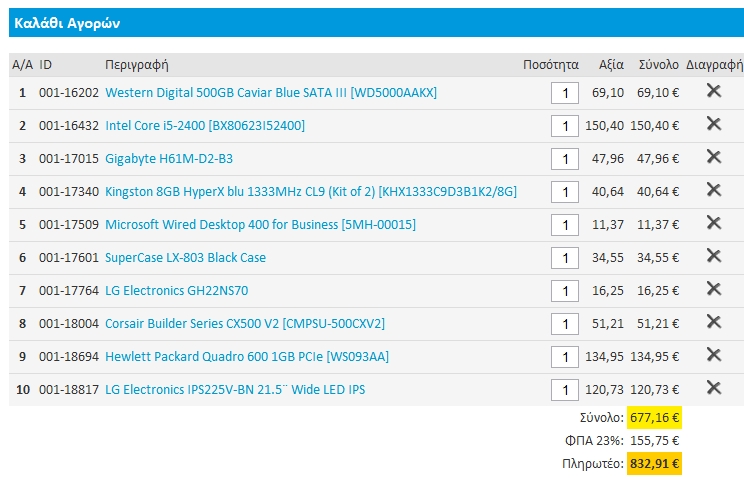The image size is (744, 478).
Task: Remove Intel Core i5-2400 from cart
Action: click(714, 124)
